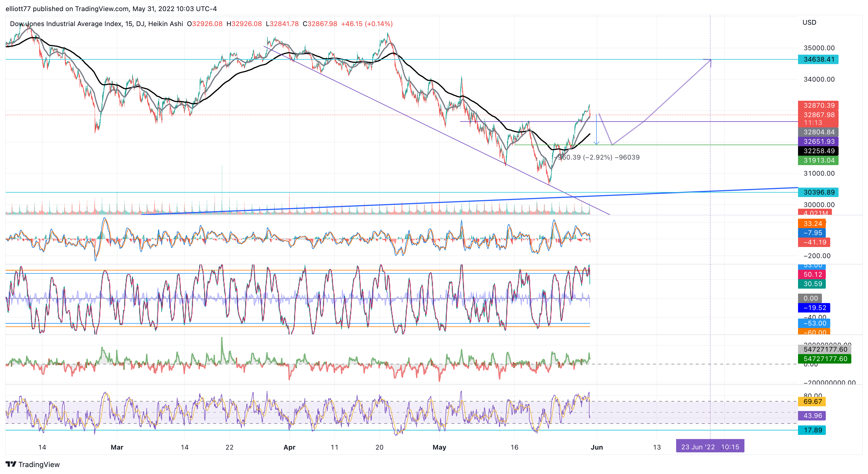Click the 34000.00 price axis value

click(819, 79)
